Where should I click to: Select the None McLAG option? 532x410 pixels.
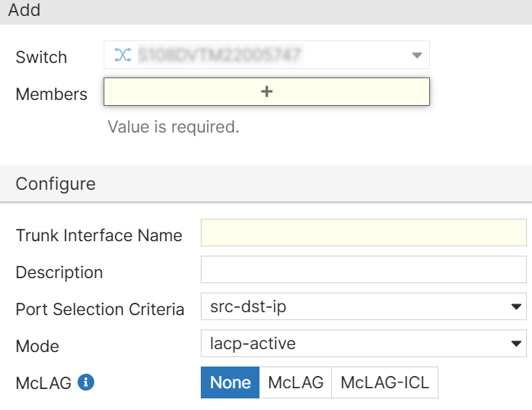tap(230, 382)
